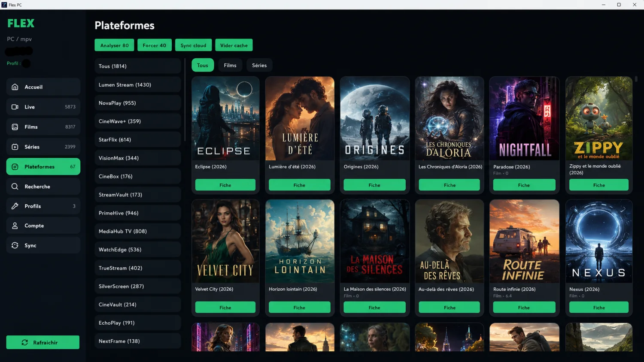Open the Accueil home icon

[15, 87]
